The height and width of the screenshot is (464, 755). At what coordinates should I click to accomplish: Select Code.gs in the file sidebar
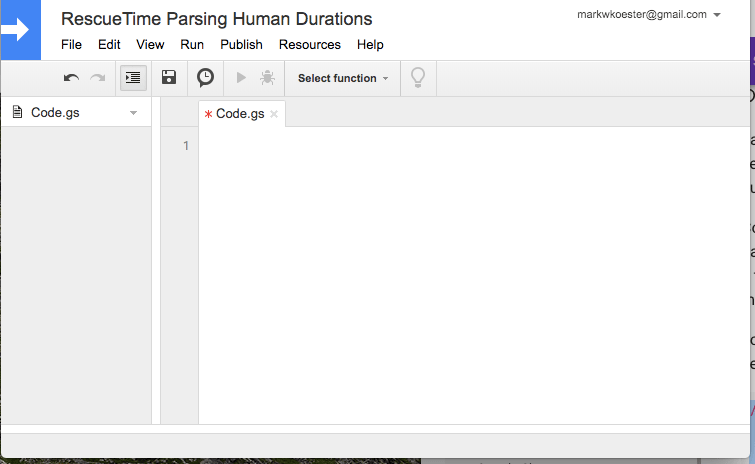point(55,113)
